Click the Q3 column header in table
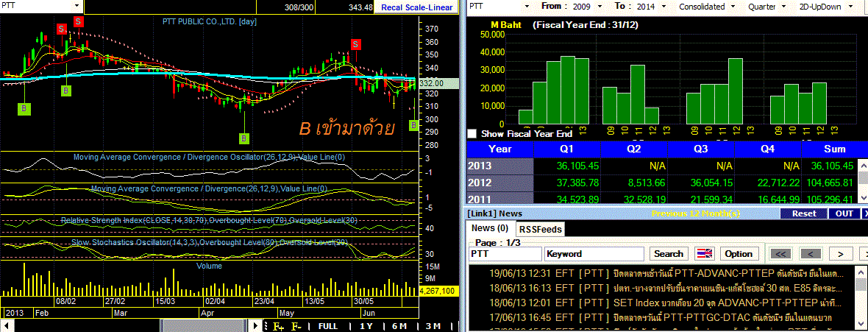Screen dimensions: 868x332 700,149
